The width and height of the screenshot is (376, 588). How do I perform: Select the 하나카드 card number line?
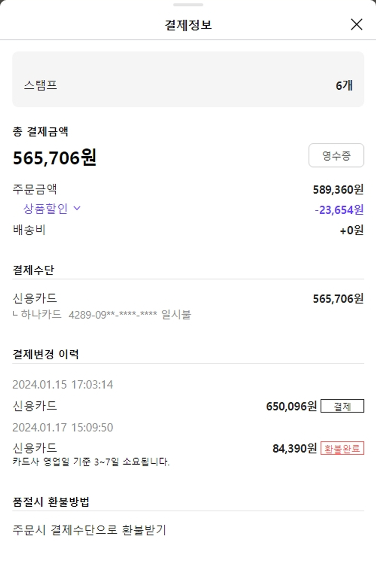coord(102,315)
